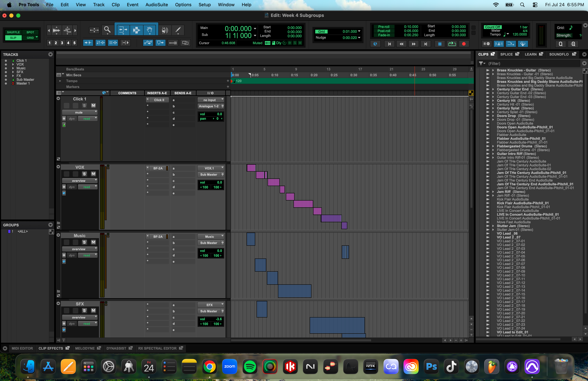Expand the Tempo ruler
This screenshot has height=381, width=588.
[x=60, y=81]
